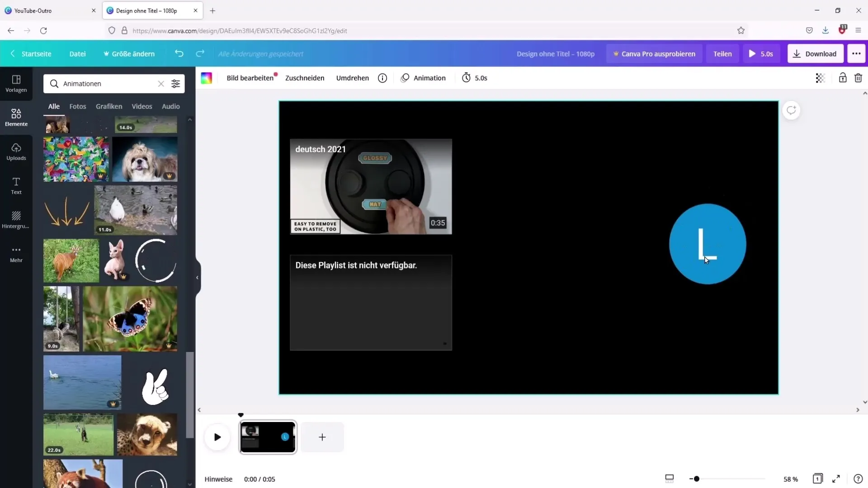
Task: Pick the fluffy dog photo
Action: [145, 159]
